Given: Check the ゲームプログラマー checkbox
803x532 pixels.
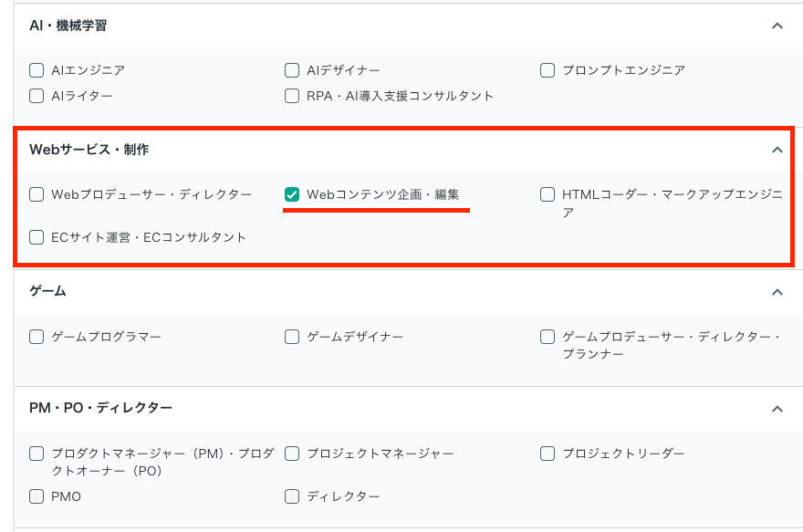Looking at the screenshot, I should pyautogui.click(x=36, y=337).
